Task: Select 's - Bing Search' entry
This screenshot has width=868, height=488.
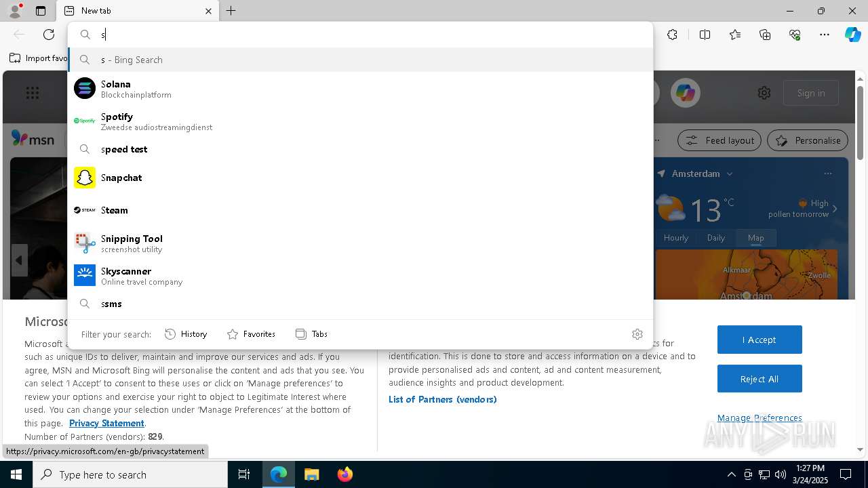Action: pyautogui.click(x=360, y=60)
